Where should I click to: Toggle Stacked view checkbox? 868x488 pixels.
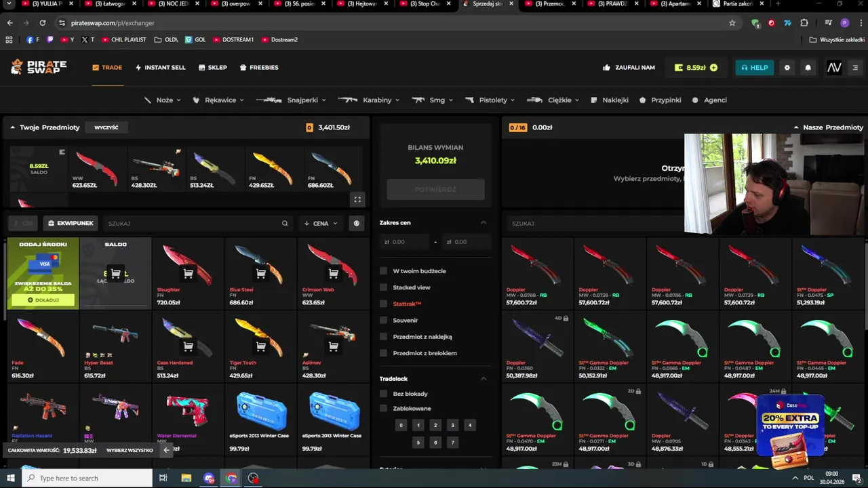(x=383, y=287)
